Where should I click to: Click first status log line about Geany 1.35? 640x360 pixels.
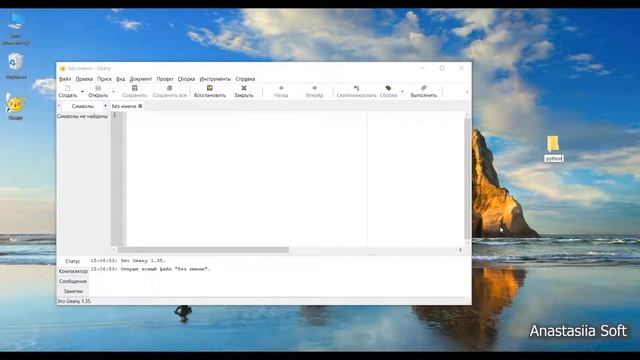(128, 260)
